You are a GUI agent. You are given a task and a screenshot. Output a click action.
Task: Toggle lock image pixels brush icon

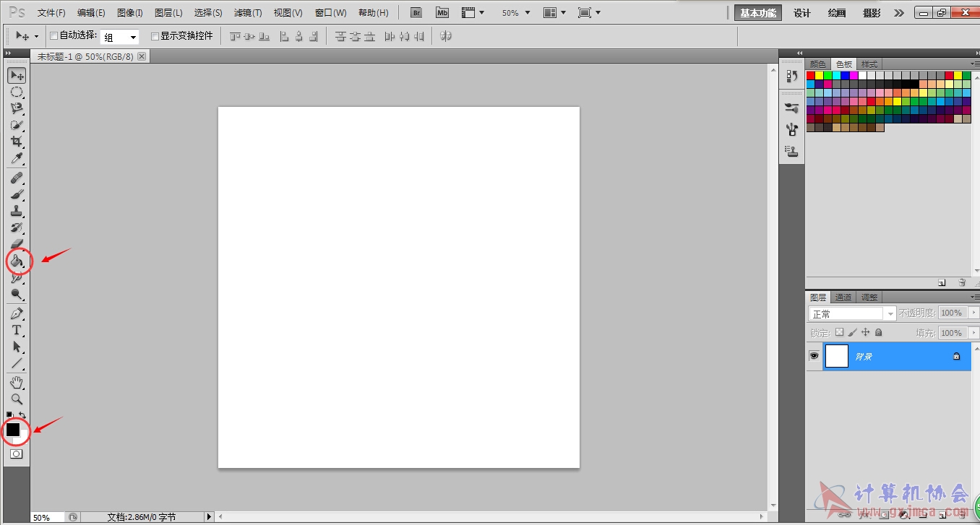[852, 333]
